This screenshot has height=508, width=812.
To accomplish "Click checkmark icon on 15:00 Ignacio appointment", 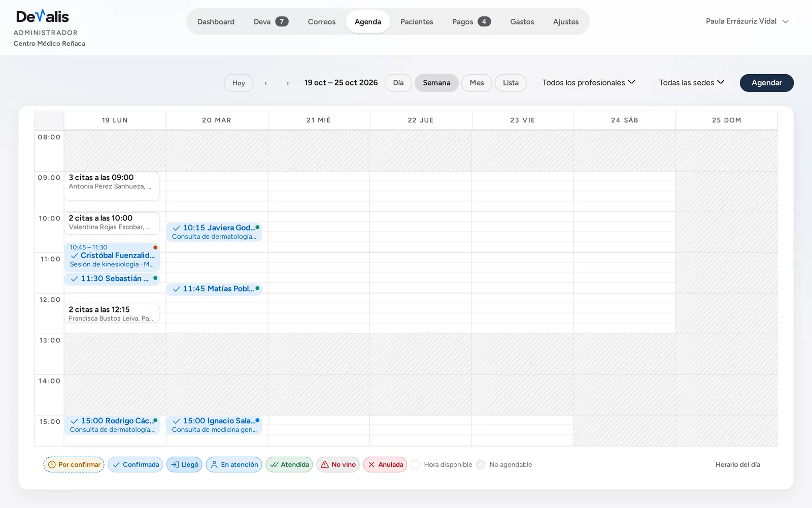I will pyautogui.click(x=177, y=421).
